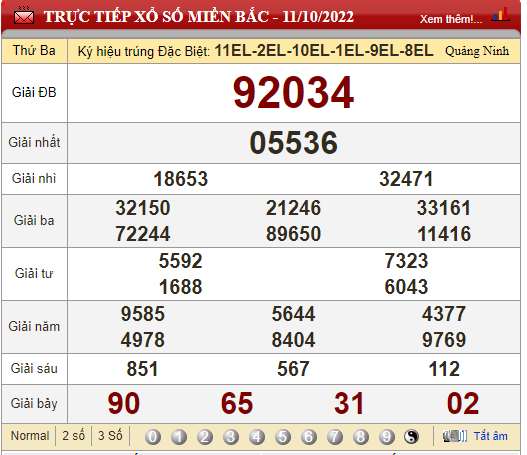Click seventh prize number 02

[x=463, y=403]
